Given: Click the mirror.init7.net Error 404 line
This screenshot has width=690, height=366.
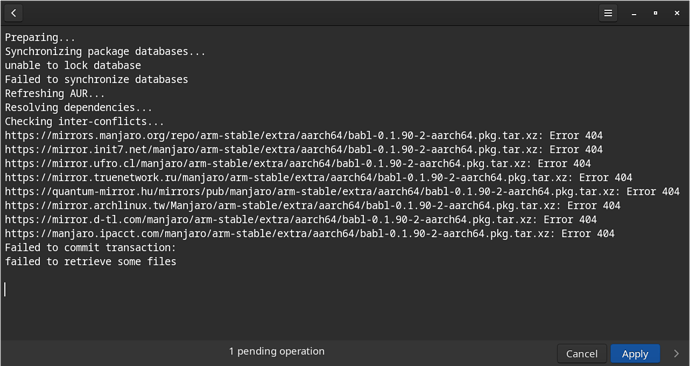Looking at the screenshot, I should [304, 150].
